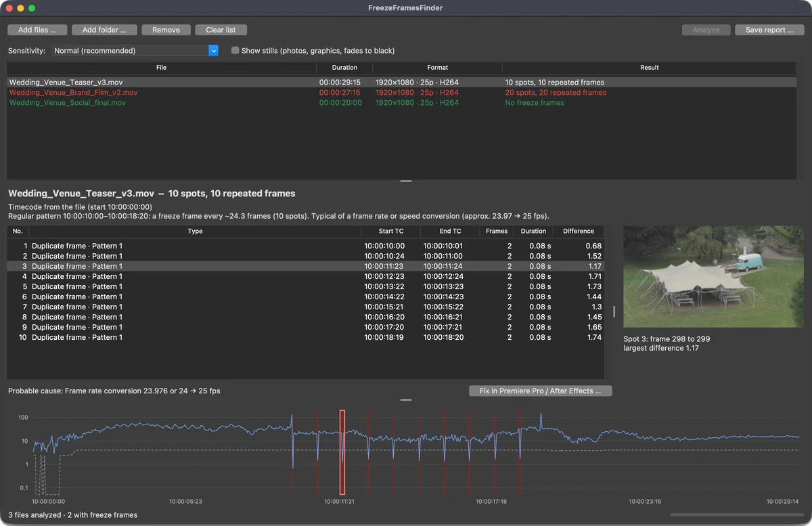Viewport: 812px width, 526px height.
Task: Select spot 1 starting at 10:00:10:00
Action: tap(305, 246)
